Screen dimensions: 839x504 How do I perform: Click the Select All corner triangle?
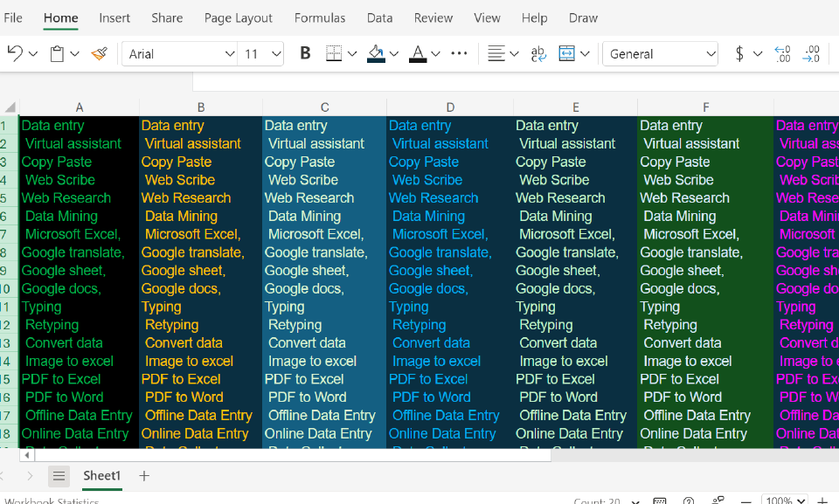(10, 107)
